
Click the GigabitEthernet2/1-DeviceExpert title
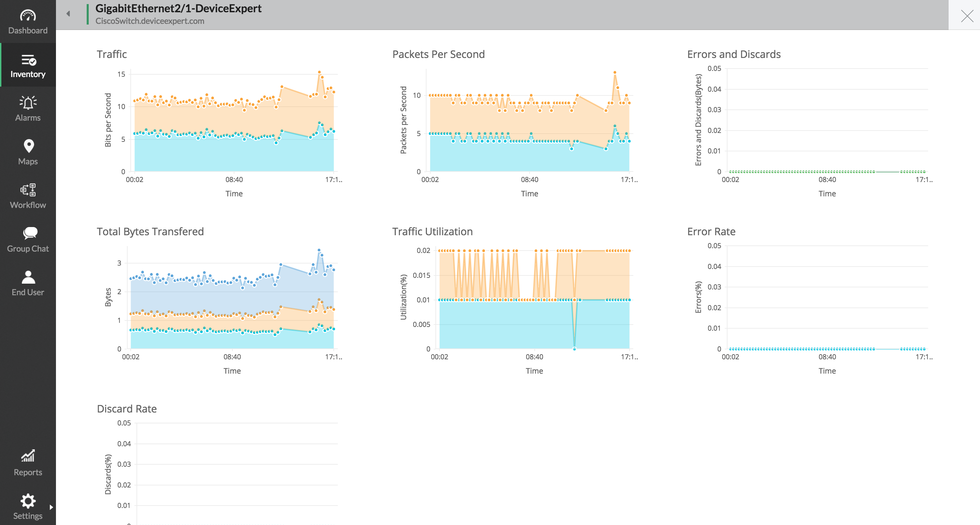point(178,9)
